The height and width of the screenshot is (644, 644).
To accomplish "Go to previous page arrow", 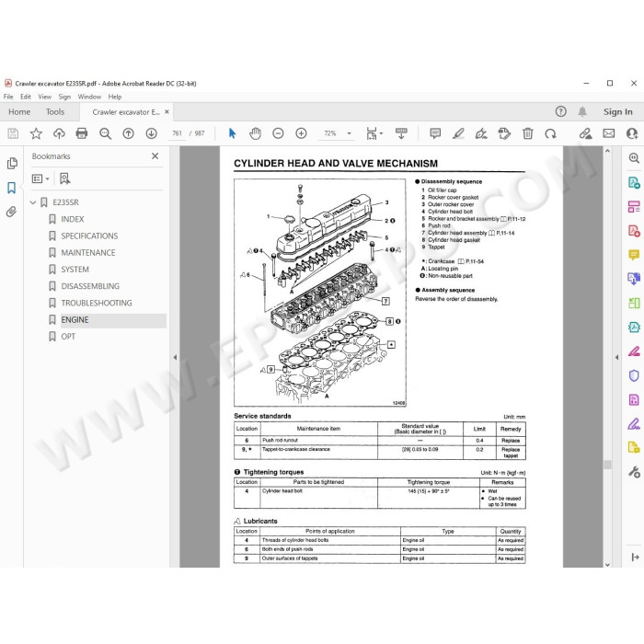I will tap(129, 133).
